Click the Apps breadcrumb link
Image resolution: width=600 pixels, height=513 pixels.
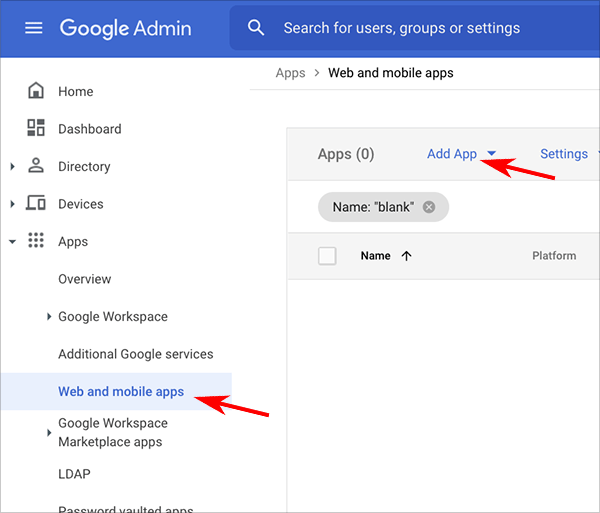290,73
